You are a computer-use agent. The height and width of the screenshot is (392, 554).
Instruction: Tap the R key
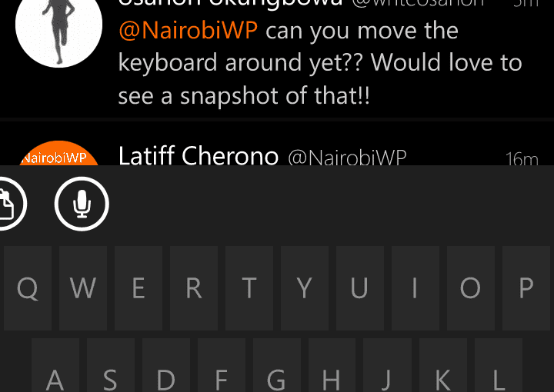coord(194,288)
